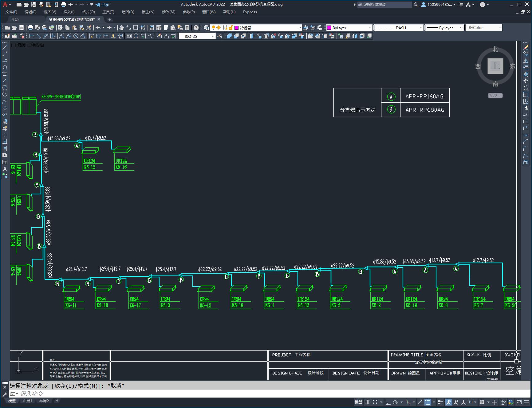Open the QuickCalc calculator icon
This screenshot has height=408, width=532.
click(x=187, y=28)
